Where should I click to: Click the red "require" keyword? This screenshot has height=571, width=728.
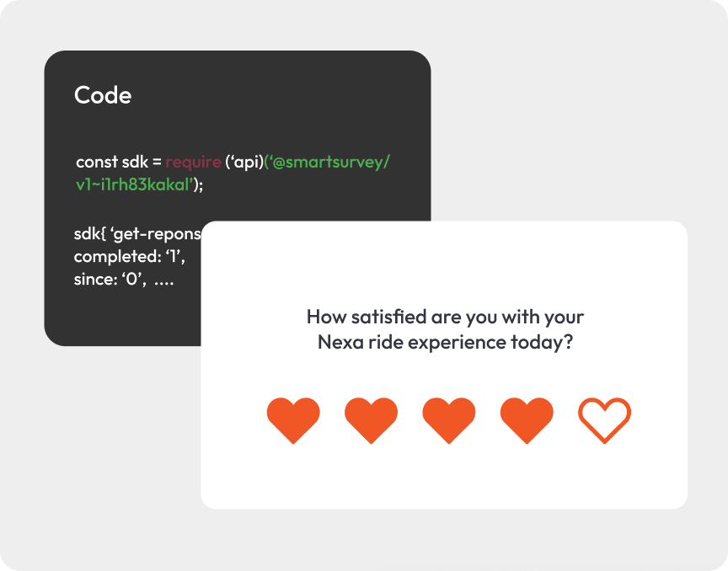pyautogui.click(x=193, y=162)
